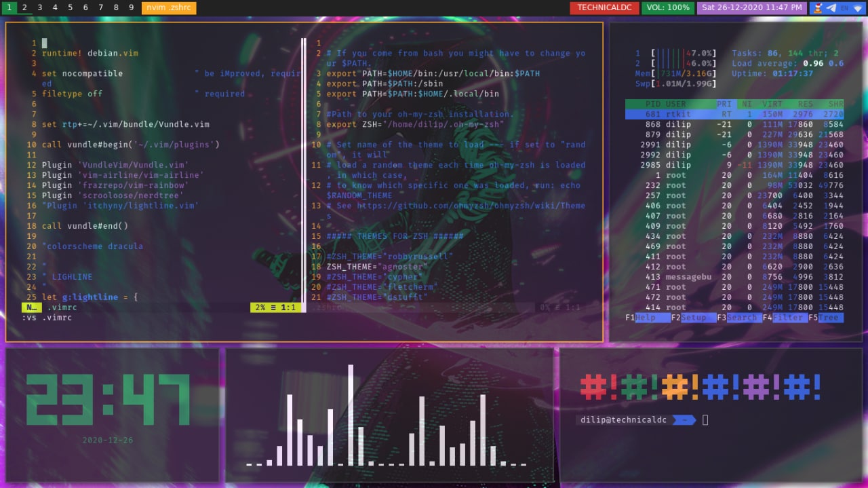868x488 pixels.
Task: Click the ':vs .vimrc' command line
Action: click(x=46, y=318)
